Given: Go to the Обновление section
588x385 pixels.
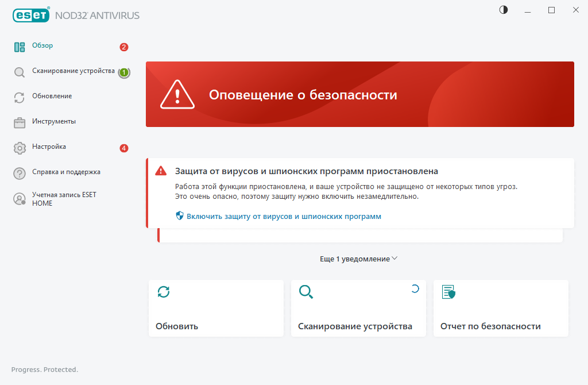Looking at the screenshot, I should coord(52,96).
